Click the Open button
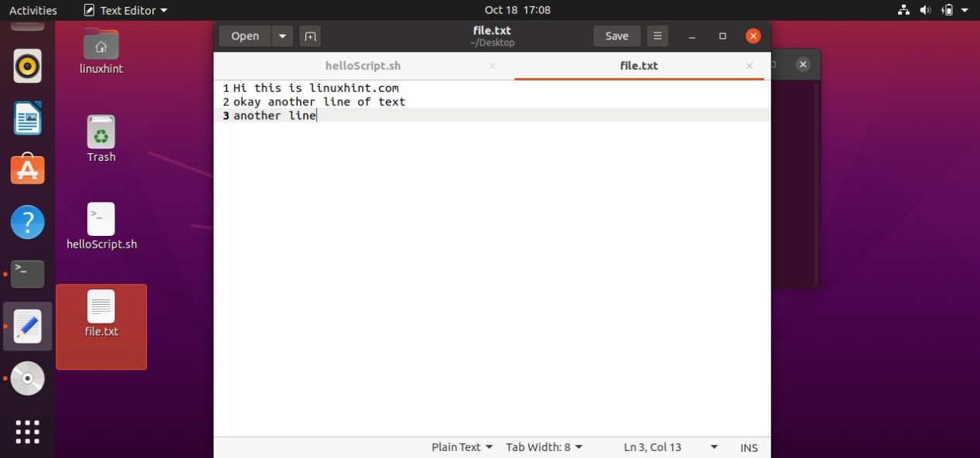The width and height of the screenshot is (980, 458). (245, 36)
